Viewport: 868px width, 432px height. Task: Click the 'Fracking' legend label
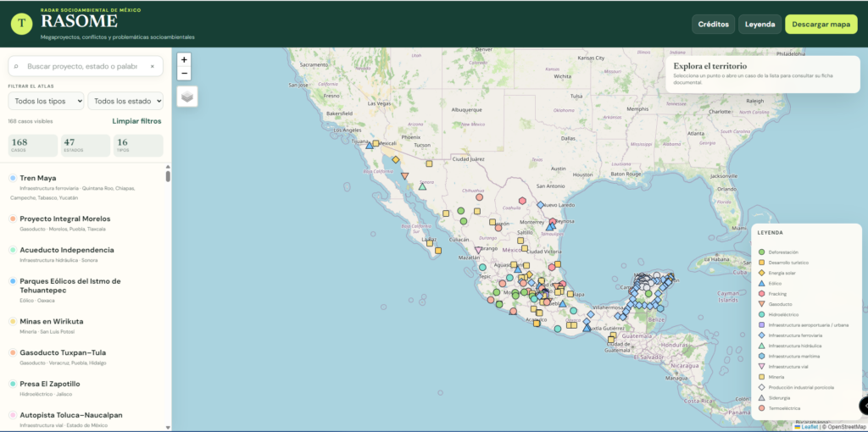click(x=778, y=294)
